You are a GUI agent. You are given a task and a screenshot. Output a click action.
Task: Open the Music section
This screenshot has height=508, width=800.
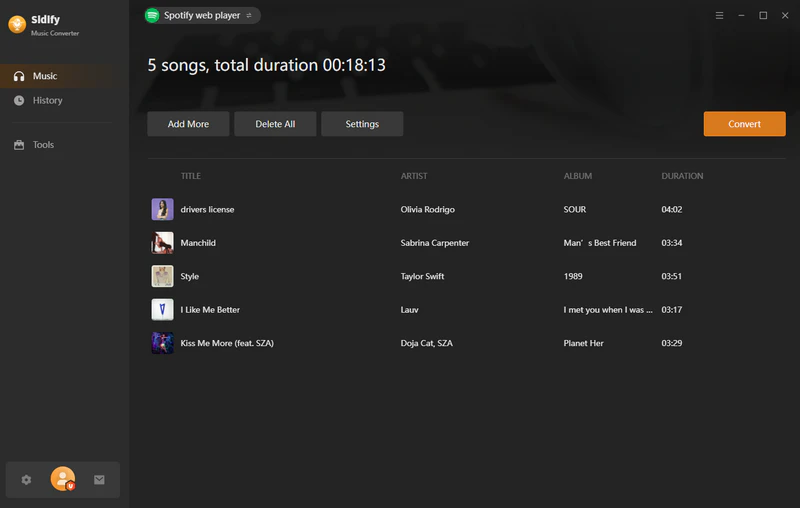(x=45, y=76)
